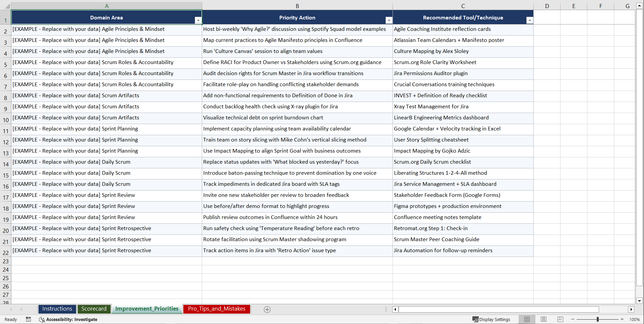This screenshot has width=644, height=324.
Task: Open the Pro_Tips_and_Mistakes sheet tab
Action: (216, 309)
